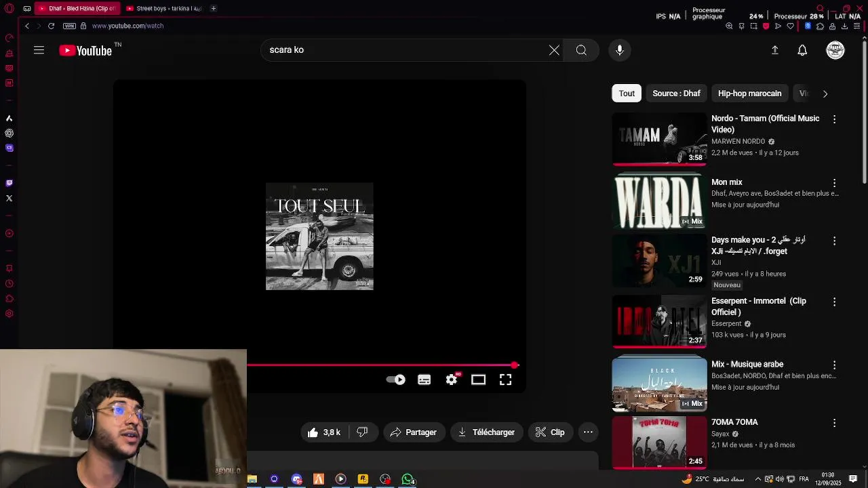Toggle subtitles in the video player
This screenshot has width=868, height=488.
[x=425, y=380]
